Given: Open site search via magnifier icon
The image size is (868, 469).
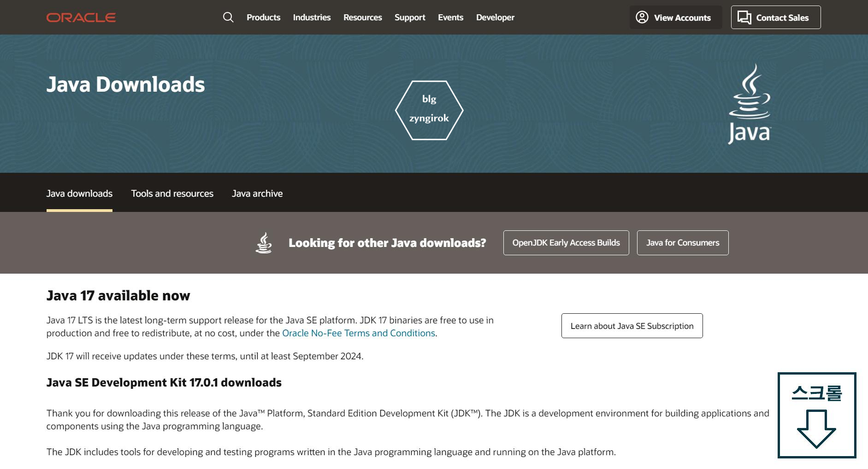Looking at the screenshot, I should [x=228, y=18].
